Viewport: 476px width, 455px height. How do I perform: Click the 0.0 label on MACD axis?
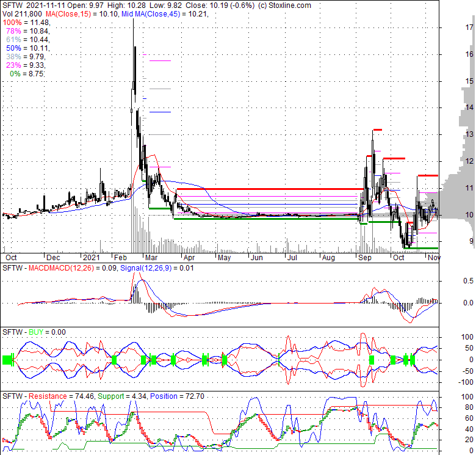(469, 303)
